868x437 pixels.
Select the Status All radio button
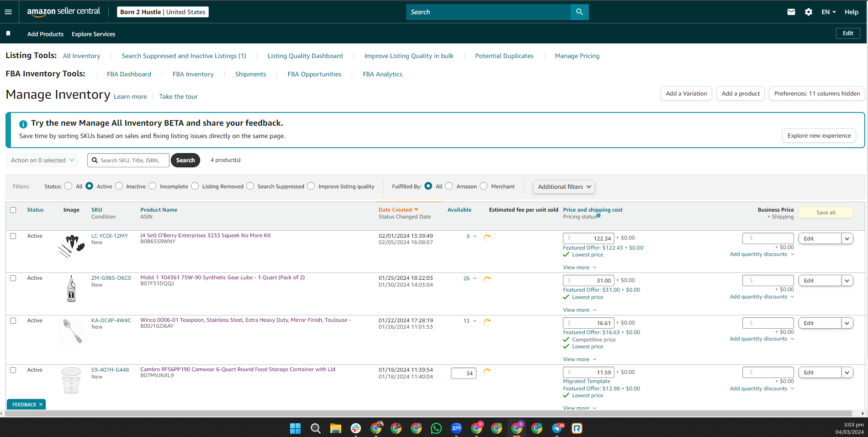[69, 186]
